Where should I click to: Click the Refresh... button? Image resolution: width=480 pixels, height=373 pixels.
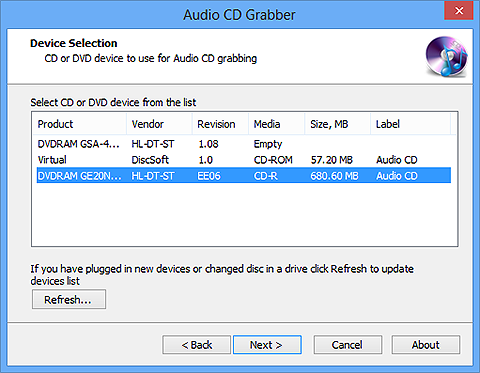[x=69, y=299]
